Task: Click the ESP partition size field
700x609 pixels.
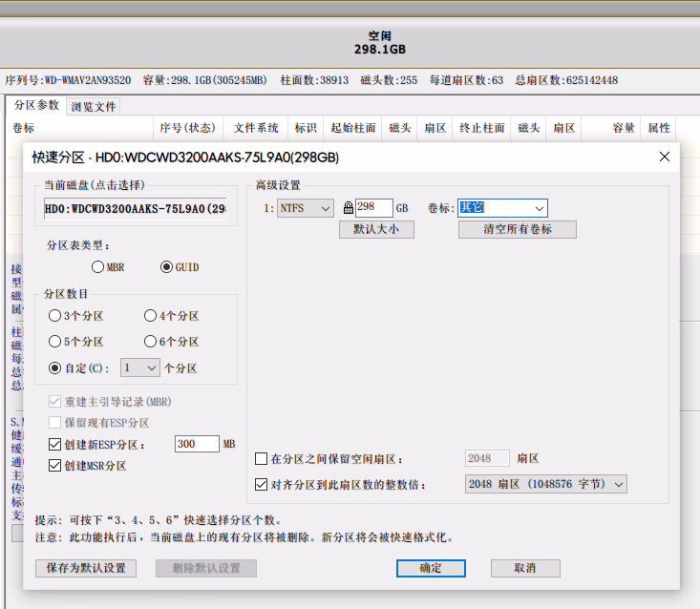Action: pyautogui.click(x=197, y=445)
